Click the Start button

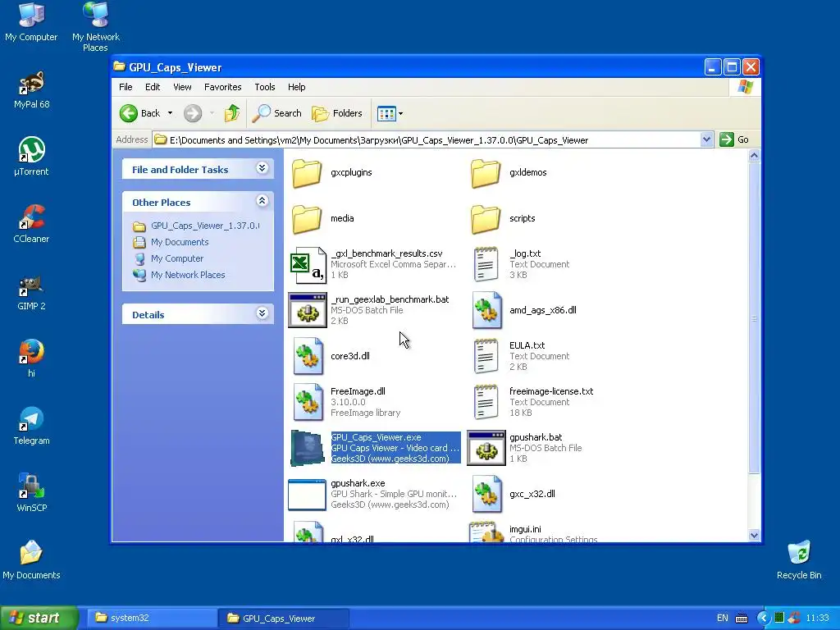pos(39,618)
